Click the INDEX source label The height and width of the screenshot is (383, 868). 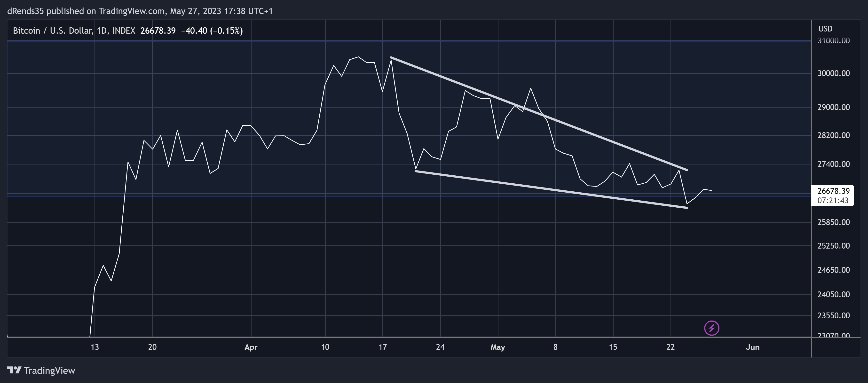coord(124,31)
